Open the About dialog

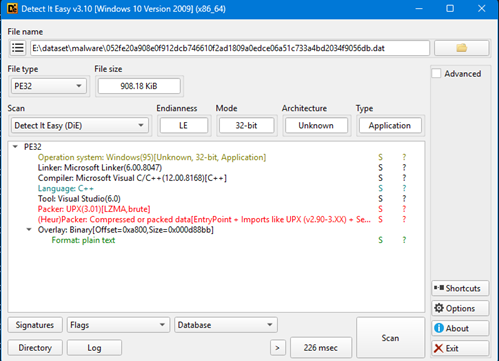pos(460,328)
